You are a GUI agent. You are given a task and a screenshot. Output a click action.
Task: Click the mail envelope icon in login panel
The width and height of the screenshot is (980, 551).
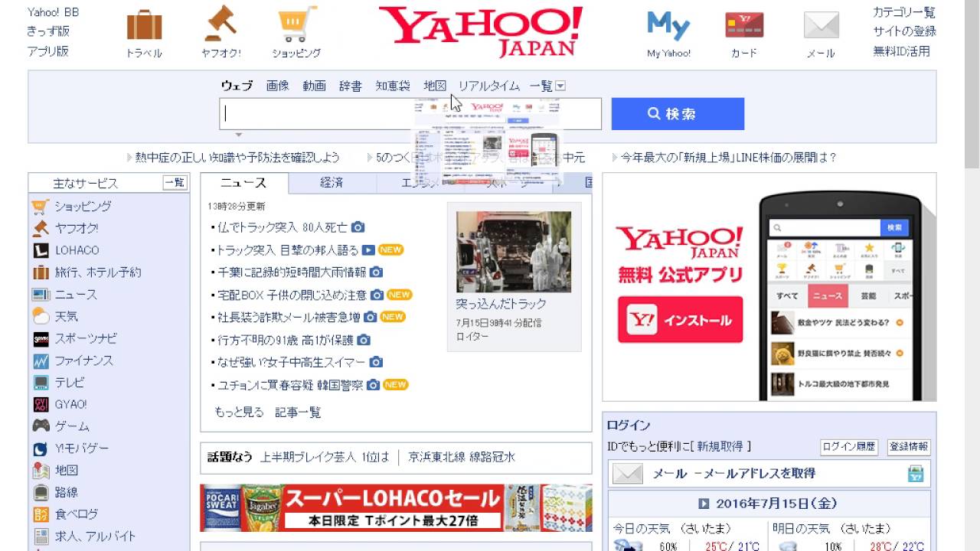628,474
